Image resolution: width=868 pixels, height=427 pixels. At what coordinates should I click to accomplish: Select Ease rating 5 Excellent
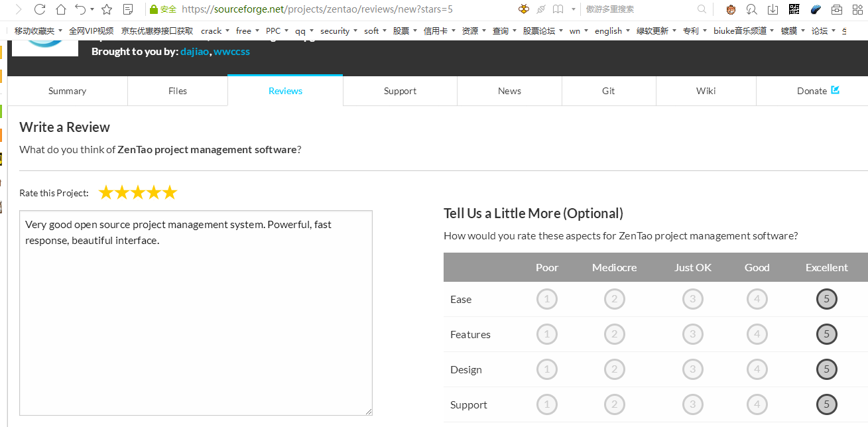coord(826,299)
